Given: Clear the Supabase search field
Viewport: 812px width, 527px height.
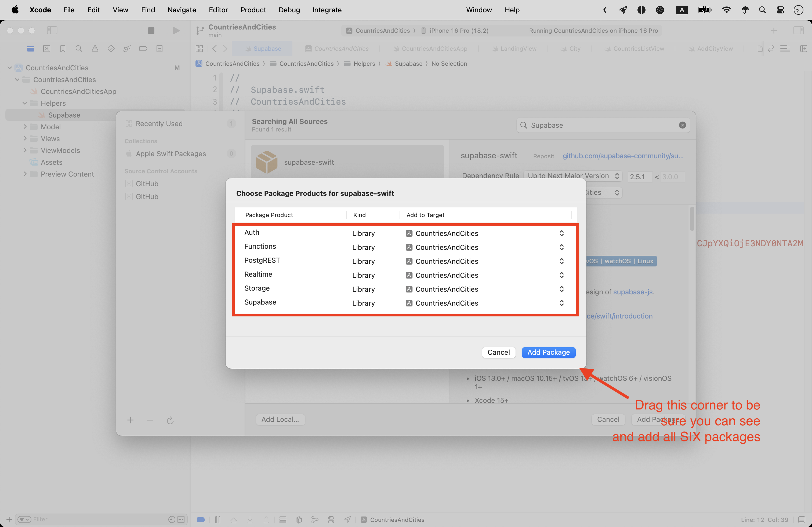Looking at the screenshot, I should point(682,125).
